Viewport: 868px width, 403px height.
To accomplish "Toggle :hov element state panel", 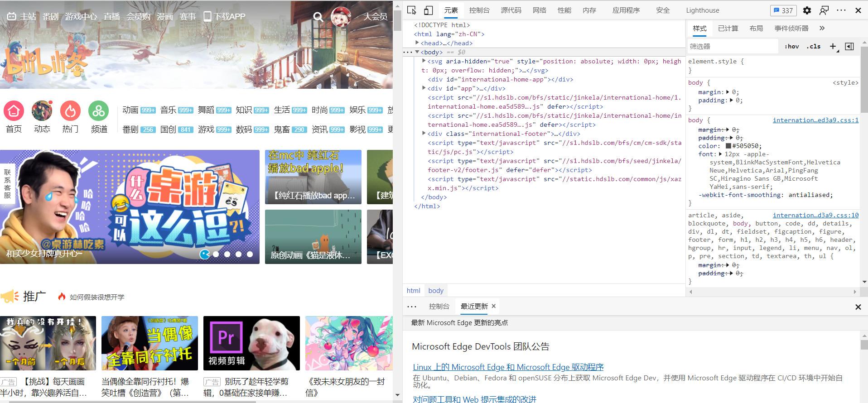I will coord(792,46).
